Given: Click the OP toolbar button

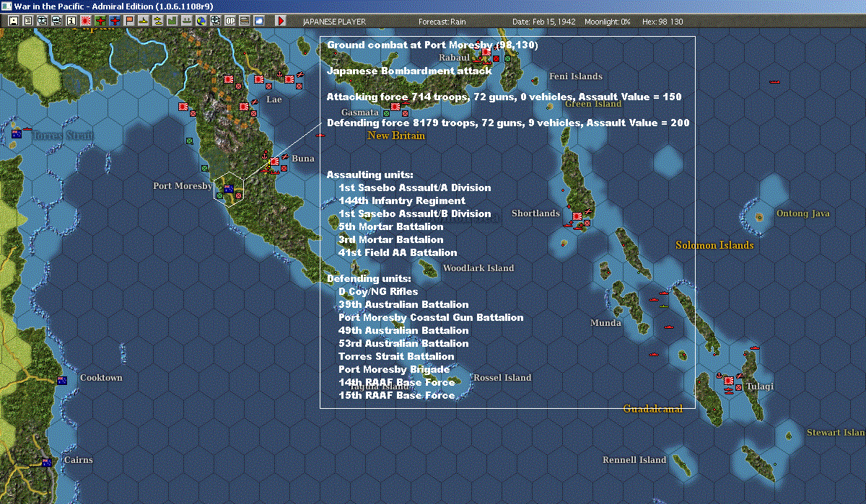Looking at the screenshot, I should click(229, 21).
